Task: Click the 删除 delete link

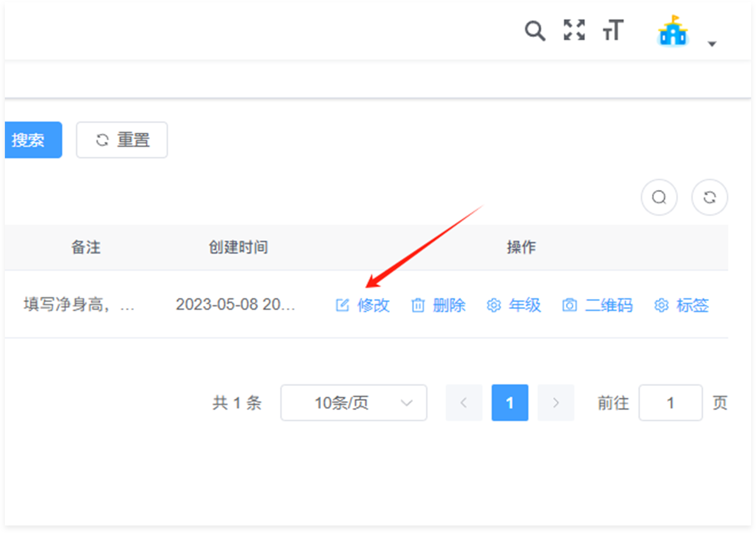Action: click(438, 305)
